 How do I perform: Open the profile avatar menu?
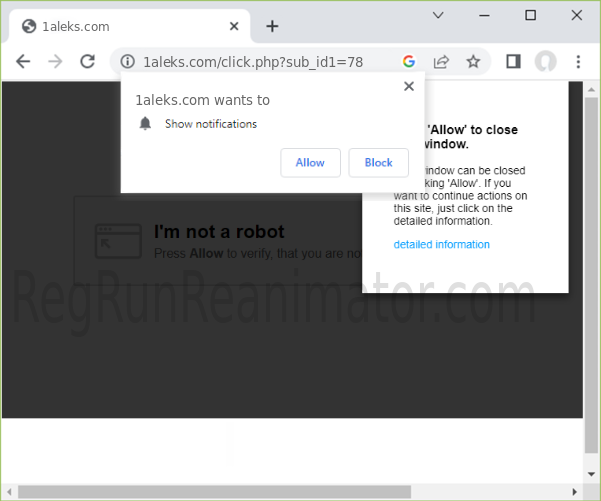pyautogui.click(x=545, y=61)
